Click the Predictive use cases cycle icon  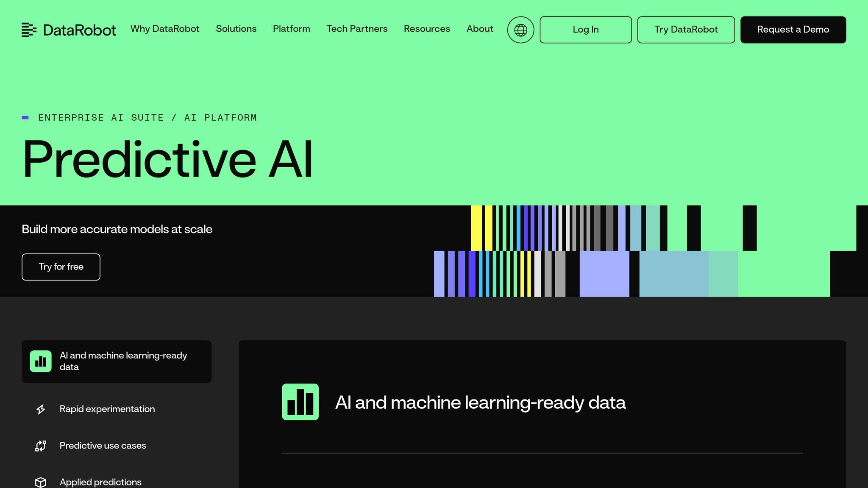tap(41, 446)
